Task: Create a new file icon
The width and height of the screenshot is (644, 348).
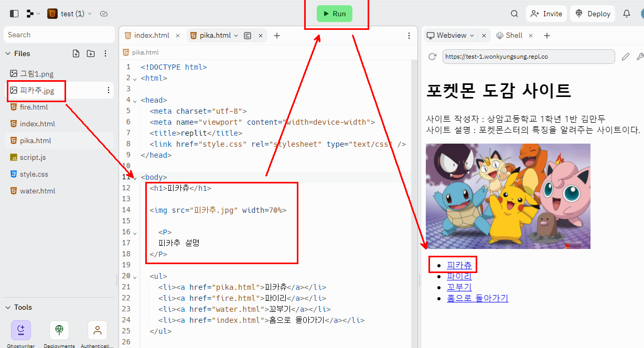Action: 76,53
